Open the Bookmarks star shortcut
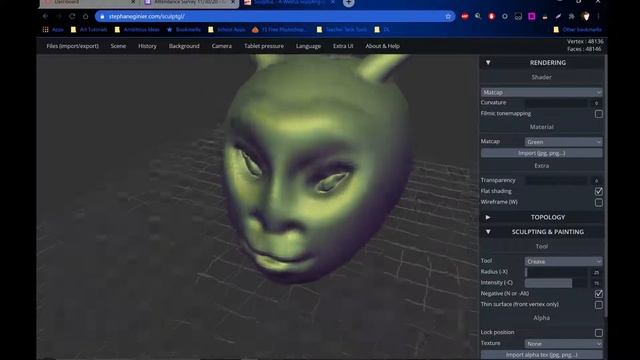The height and width of the screenshot is (360, 640). (184, 29)
